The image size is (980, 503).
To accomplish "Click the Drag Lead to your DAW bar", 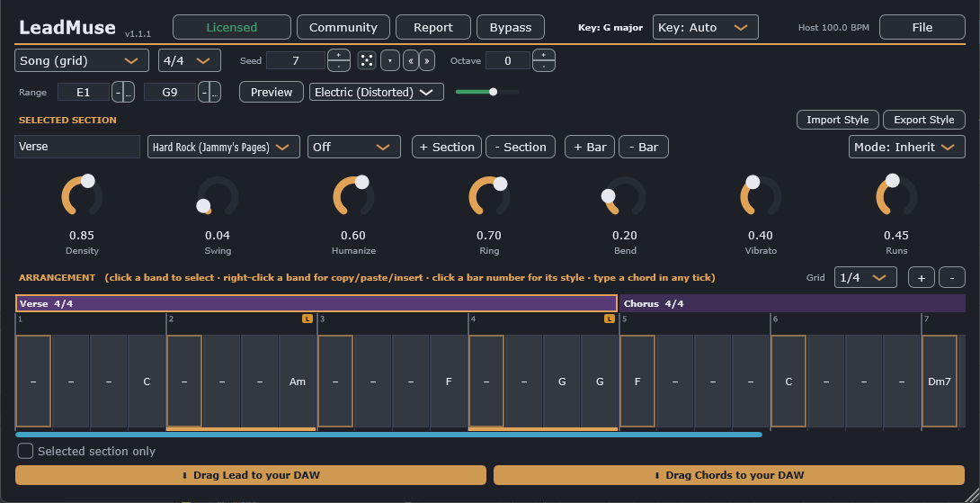I will tap(251, 475).
